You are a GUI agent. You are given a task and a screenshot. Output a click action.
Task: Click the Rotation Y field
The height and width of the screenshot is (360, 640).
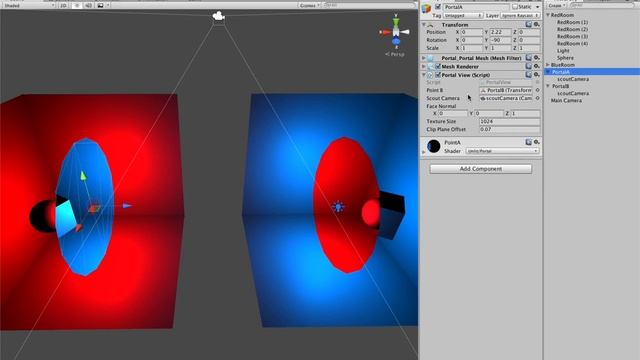click(x=500, y=40)
